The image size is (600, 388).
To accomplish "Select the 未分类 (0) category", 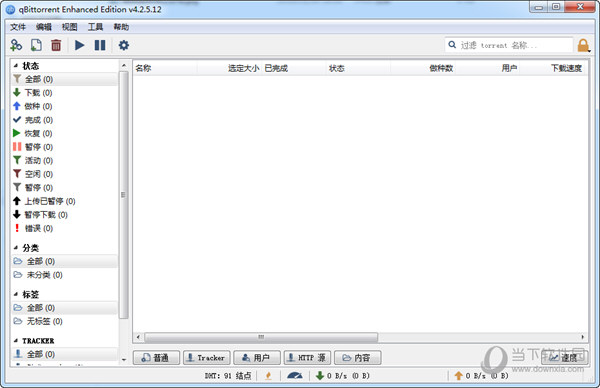I will [x=64, y=275].
